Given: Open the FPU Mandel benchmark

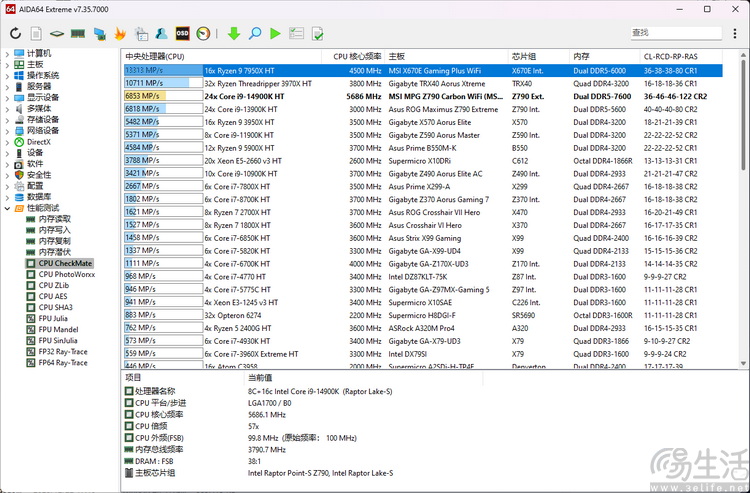Looking at the screenshot, I should (x=58, y=329).
